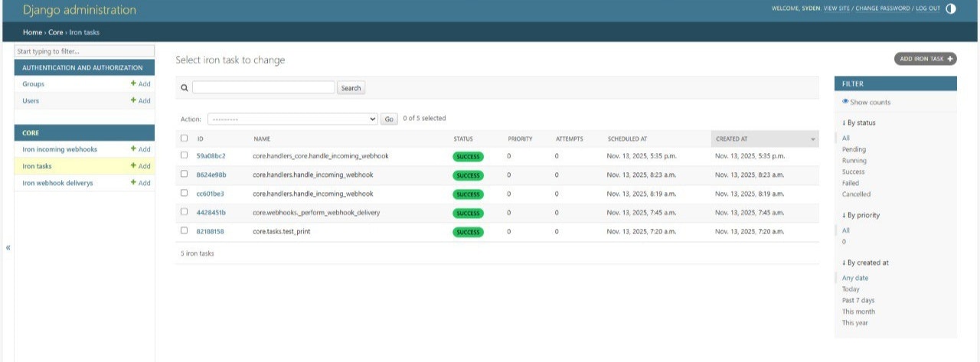Open Iron incoming webhooks in sidebar
Screen dimensions: 980x362
coord(60,149)
